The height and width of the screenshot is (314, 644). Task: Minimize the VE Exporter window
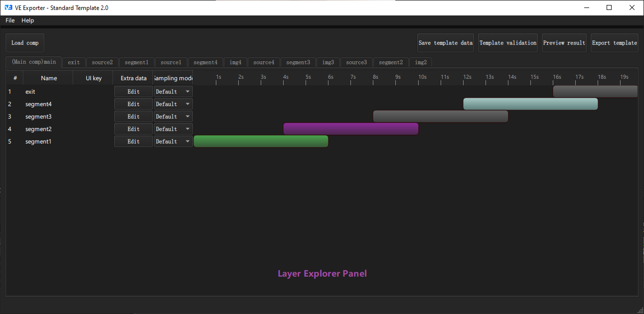[x=586, y=7]
